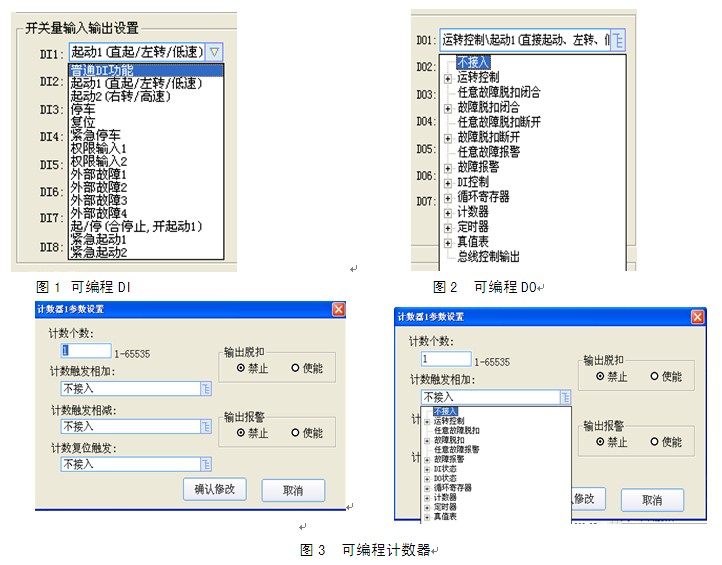This screenshot has height=565, width=722.
Task: Click 取消 in dialog with open tree list
Action: pos(651,500)
